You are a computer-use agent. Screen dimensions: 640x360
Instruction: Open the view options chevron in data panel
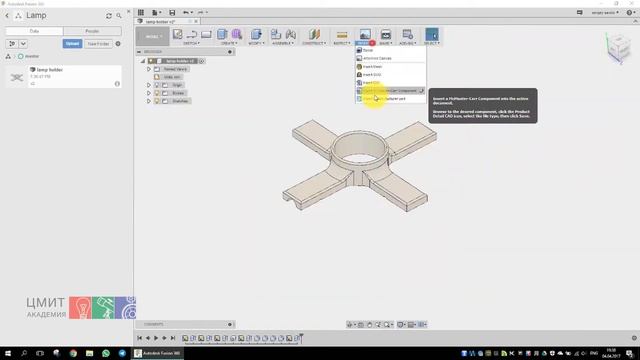pyautogui.click(x=23, y=44)
